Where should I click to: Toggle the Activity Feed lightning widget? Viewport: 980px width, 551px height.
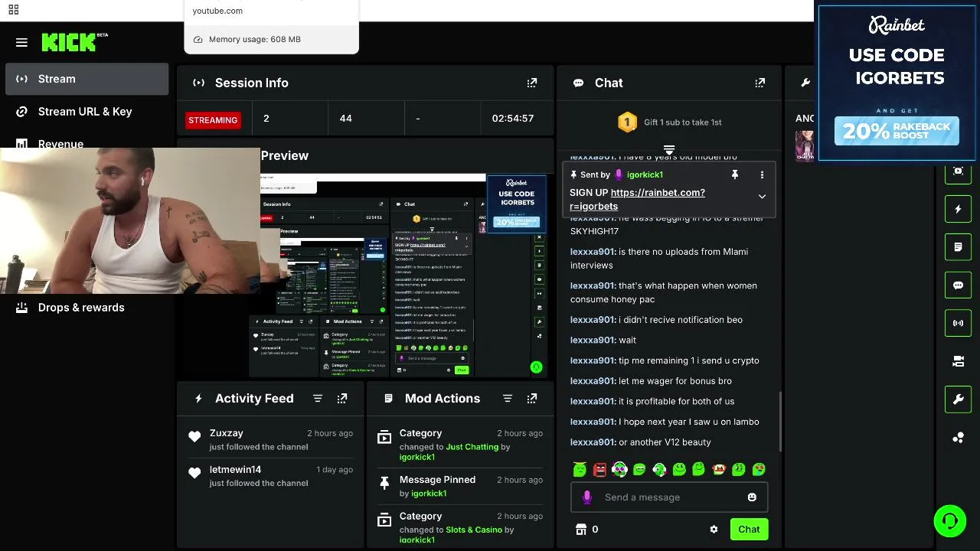pyautogui.click(x=958, y=209)
